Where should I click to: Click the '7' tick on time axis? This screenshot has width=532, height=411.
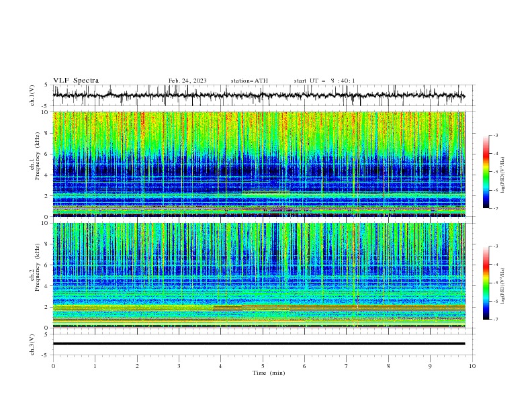[347, 366]
